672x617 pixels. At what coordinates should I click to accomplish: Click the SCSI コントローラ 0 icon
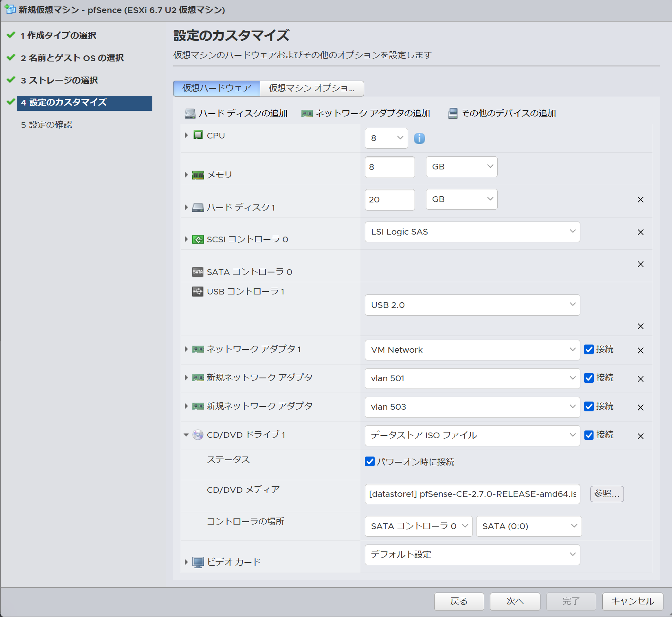click(198, 239)
